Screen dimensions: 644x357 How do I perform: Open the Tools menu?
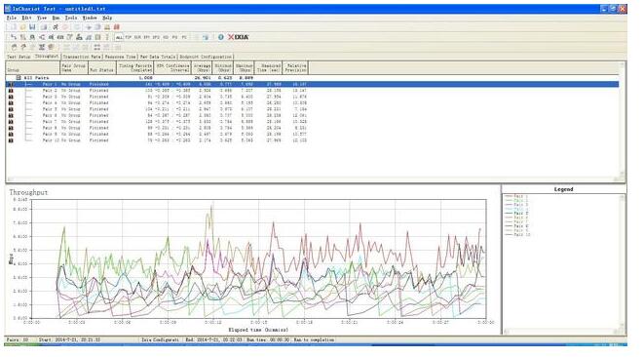71,19
